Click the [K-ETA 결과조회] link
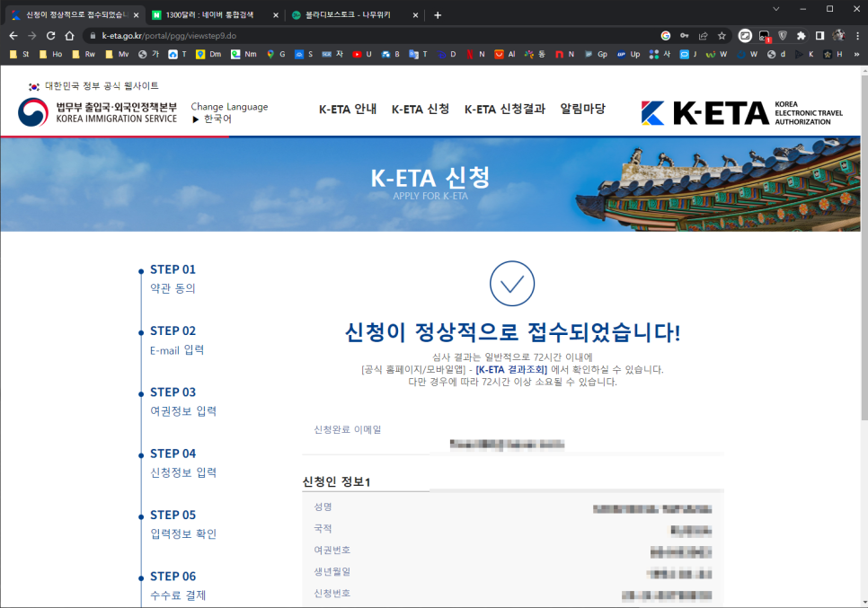The height and width of the screenshot is (608, 868). pyautogui.click(x=511, y=369)
